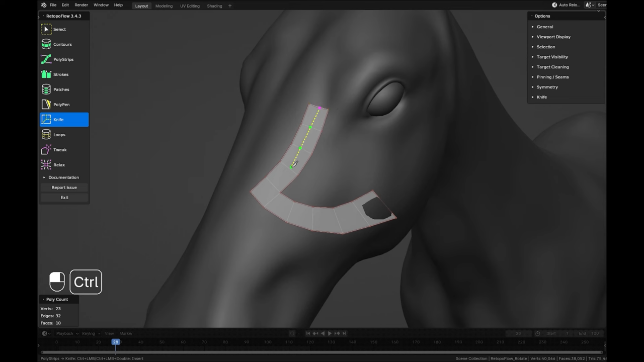Activate the Strokes tool
This screenshot has width=644, height=362.
(x=60, y=74)
